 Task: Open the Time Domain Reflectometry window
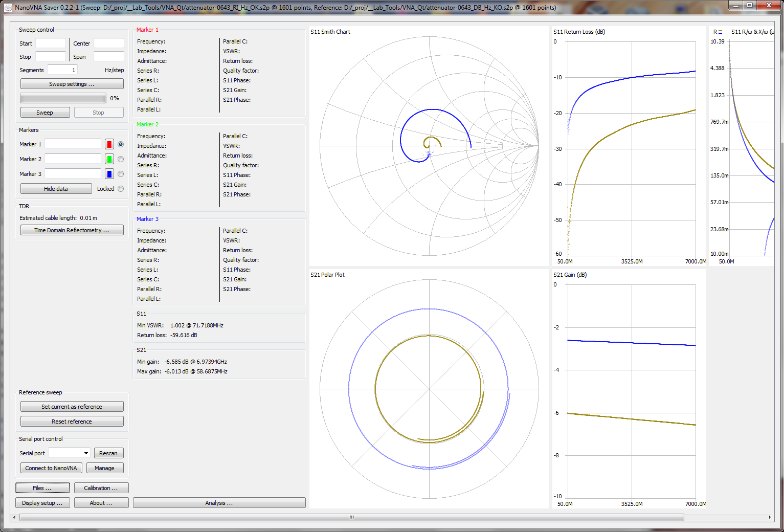(72, 230)
